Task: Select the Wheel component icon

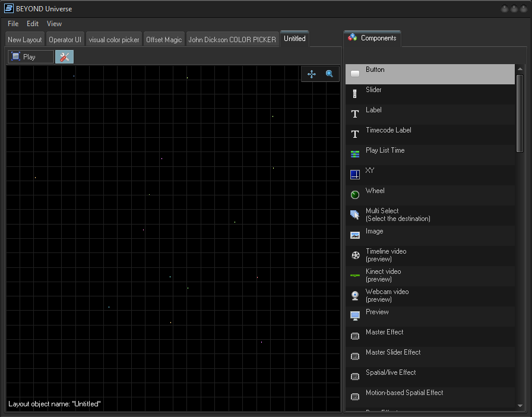Action: [355, 195]
